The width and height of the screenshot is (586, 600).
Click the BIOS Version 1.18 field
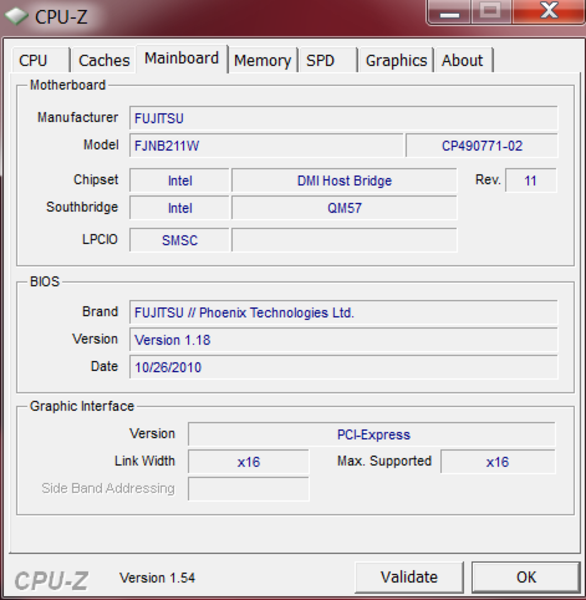(343, 340)
